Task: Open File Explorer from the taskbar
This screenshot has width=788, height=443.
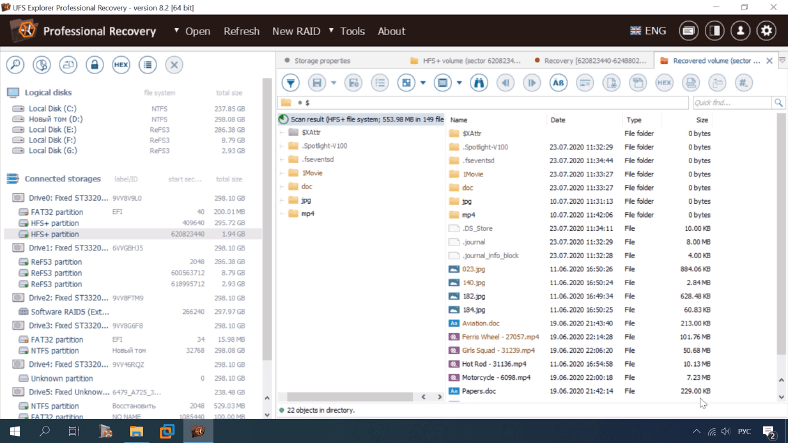Action: 136,431
